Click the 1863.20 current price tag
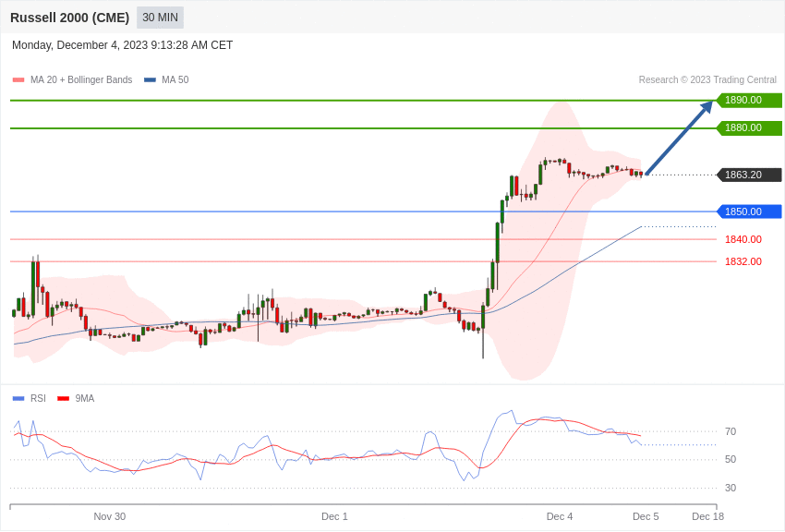The width and height of the screenshot is (785, 532). 748,175
